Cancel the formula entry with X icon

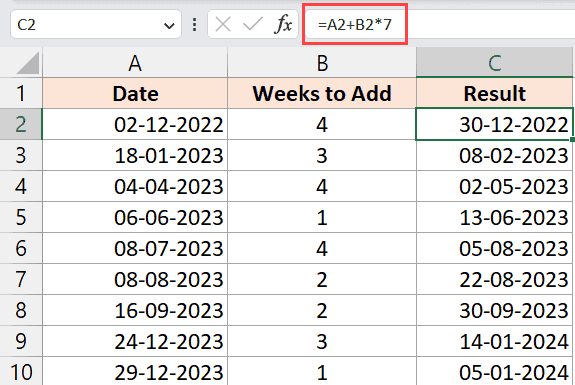[x=223, y=25]
